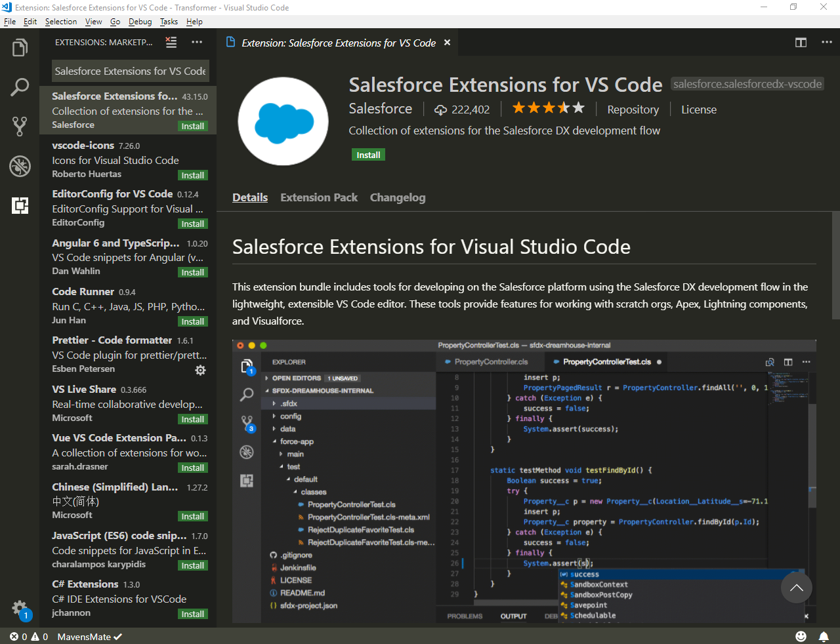Open the Help menu
Viewport: 840px width, 644px height.
194,22
